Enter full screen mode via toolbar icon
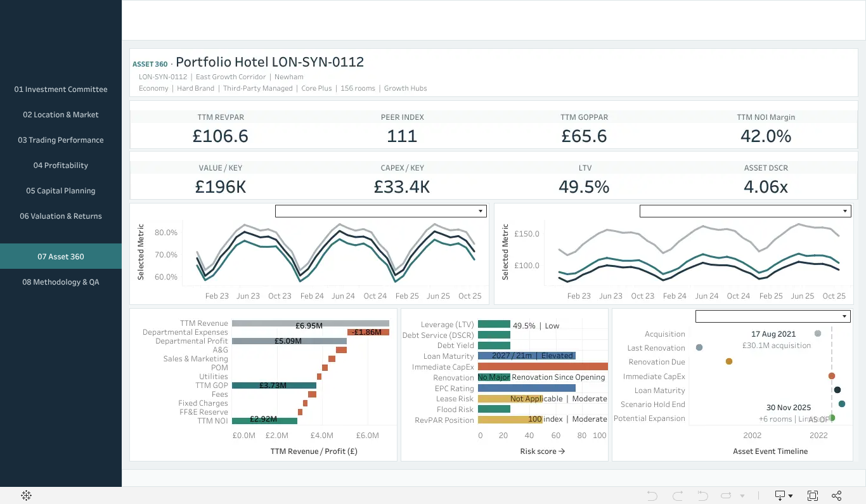 click(812, 496)
